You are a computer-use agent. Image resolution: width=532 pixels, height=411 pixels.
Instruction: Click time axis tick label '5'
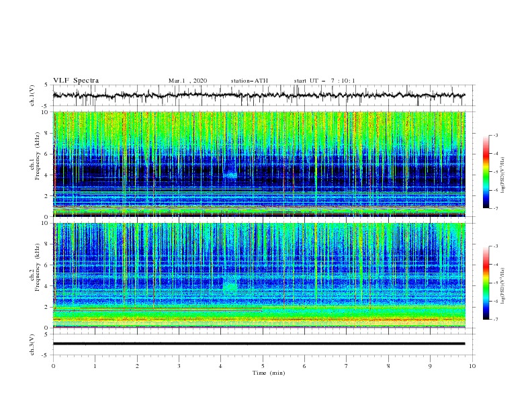coord(263,366)
